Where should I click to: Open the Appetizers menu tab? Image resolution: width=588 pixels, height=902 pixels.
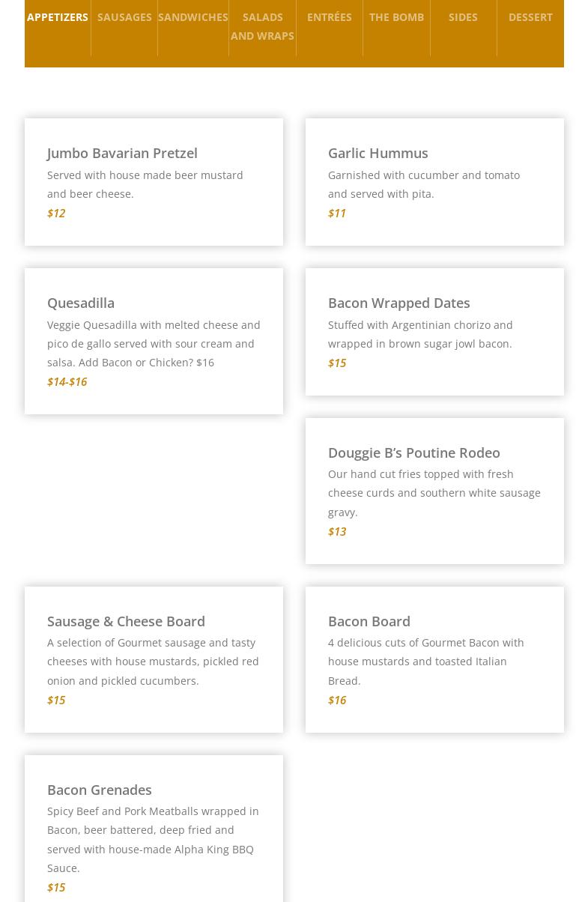point(58,17)
